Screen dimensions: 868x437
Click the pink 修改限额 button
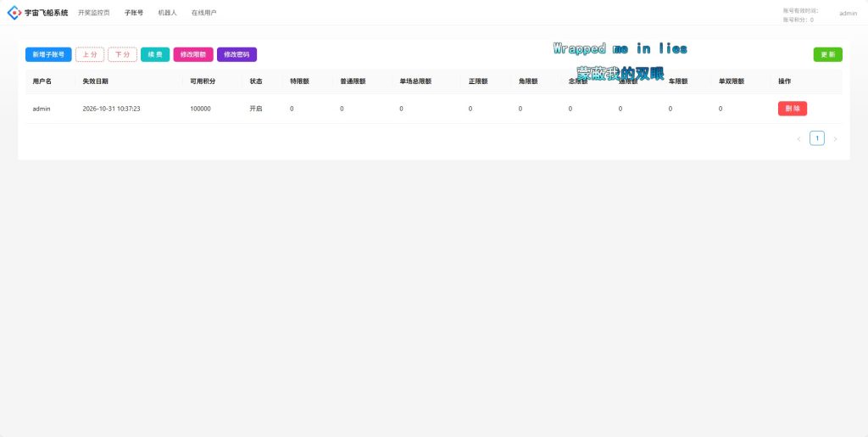[x=193, y=54]
